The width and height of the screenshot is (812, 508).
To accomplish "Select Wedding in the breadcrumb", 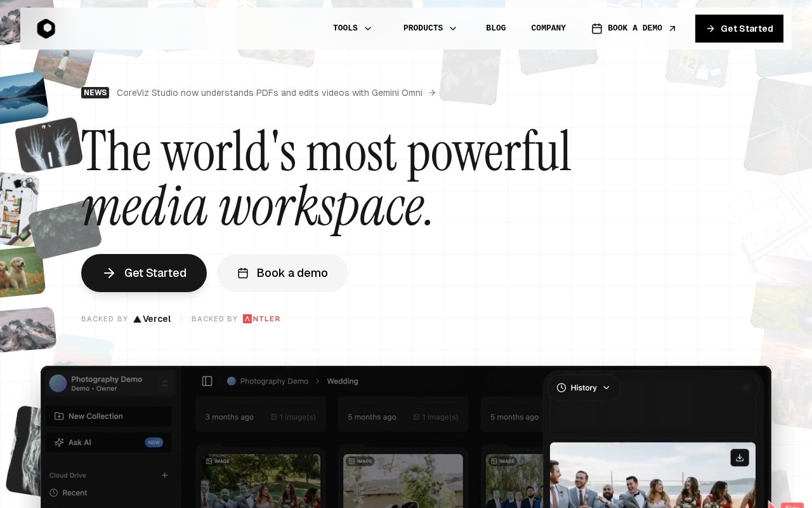I will point(343,381).
